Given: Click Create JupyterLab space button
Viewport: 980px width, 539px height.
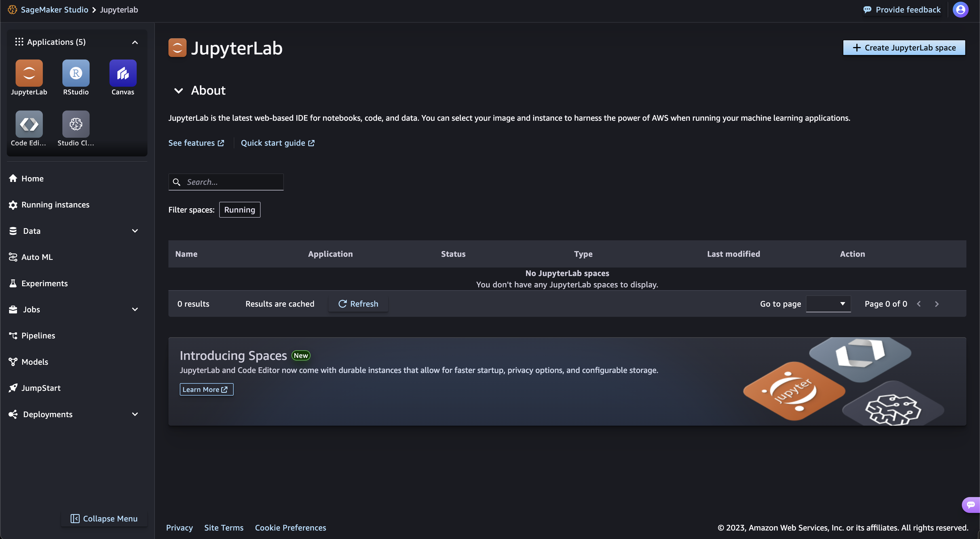Looking at the screenshot, I should 904,48.
